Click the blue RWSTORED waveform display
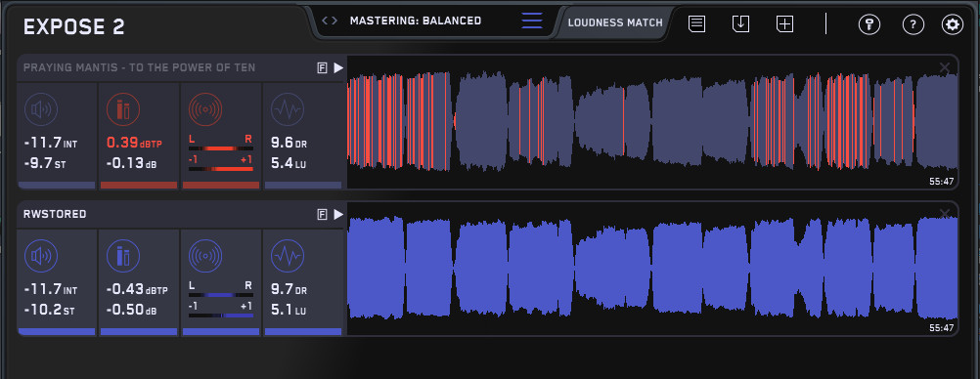Image resolution: width=980 pixels, height=379 pixels. (652, 269)
